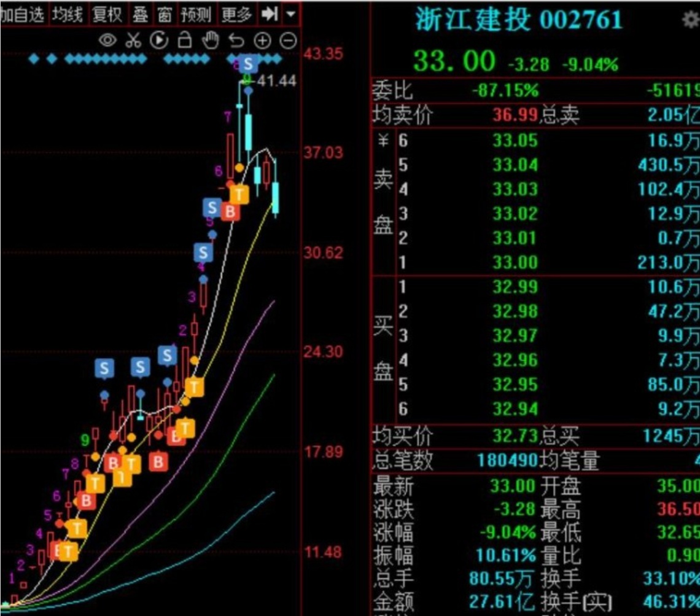Screen dimensions: 700x616
Task: Click the 总手 value 80.55万
Action: pyautogui.click(x=501, y=579)
